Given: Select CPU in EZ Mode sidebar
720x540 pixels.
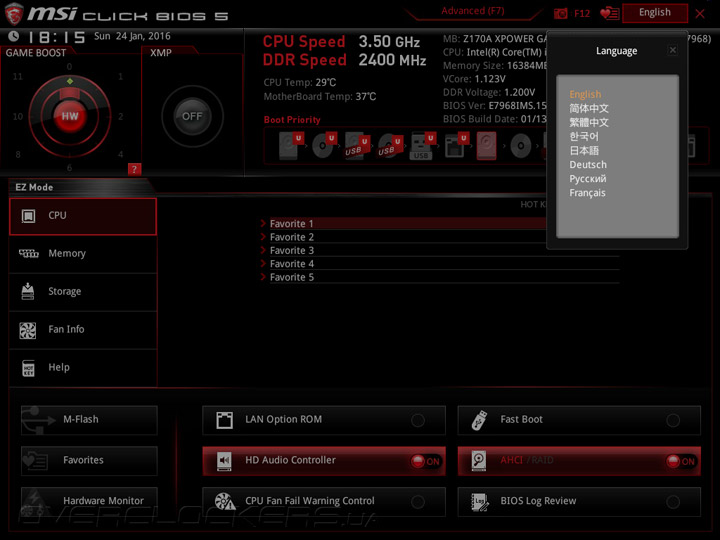Looking at the screenshot, I should [83, 216].
